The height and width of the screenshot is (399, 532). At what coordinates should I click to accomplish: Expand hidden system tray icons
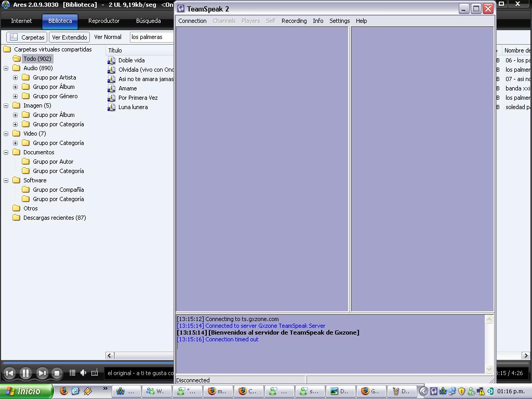click(x=423, y=391)
